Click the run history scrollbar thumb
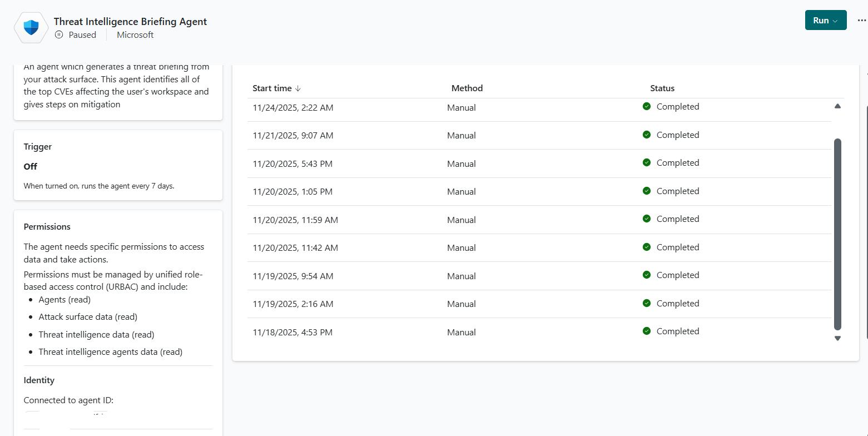 click(837, 234)
